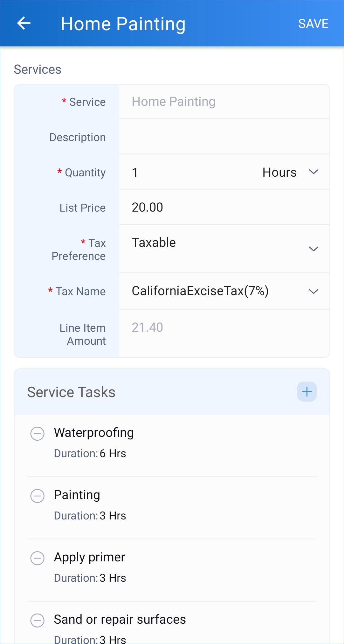Expand the Tax Preference dropdown

tap(313, 249)
